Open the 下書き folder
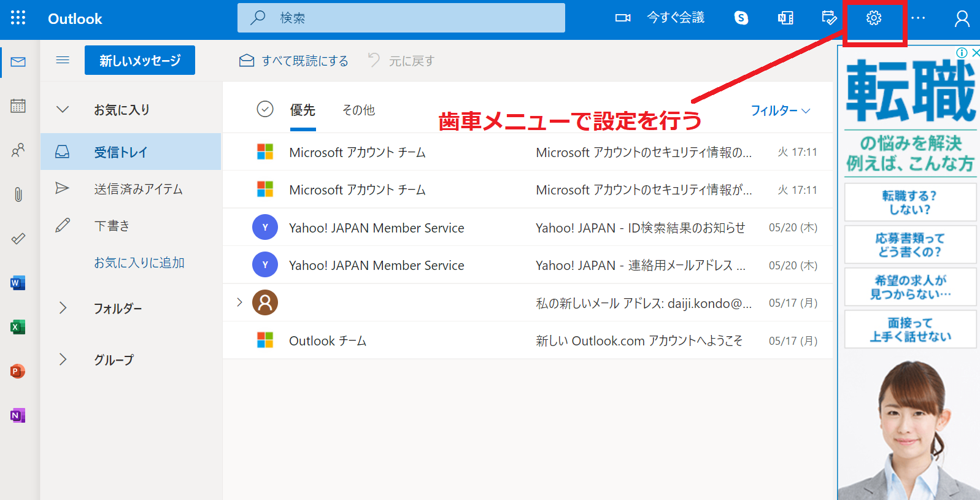This screenshot has width=980, height=500. coord(131,226)
